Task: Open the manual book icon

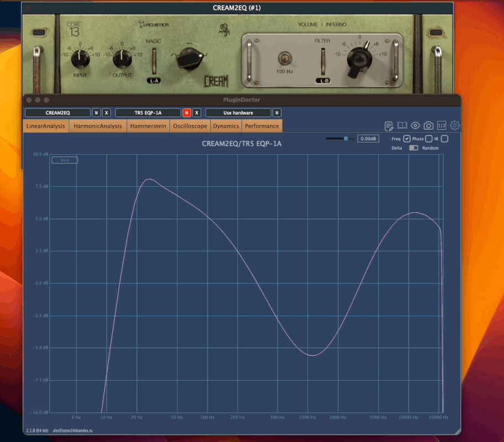Action: [x=402, y=126]
